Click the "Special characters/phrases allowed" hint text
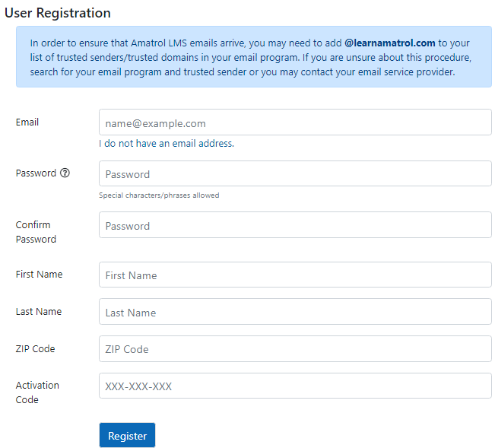Screen dimensions: 495x448 [x=159, y=195]
